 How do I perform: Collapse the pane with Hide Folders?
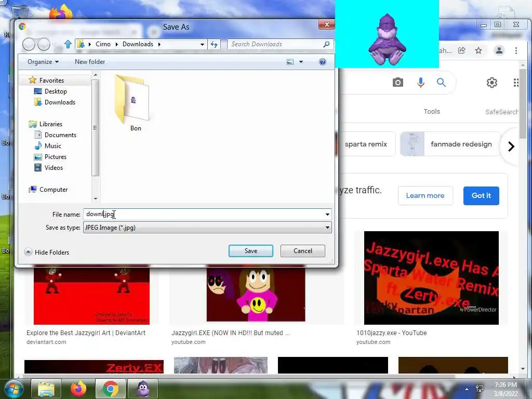(x=47, y=252)
